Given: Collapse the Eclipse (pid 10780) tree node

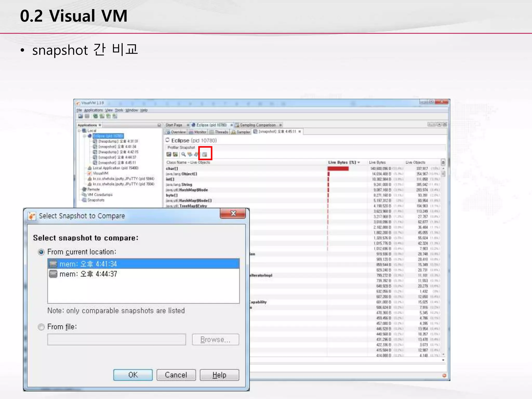Looking at the screenshot, I should pos(84,136).
